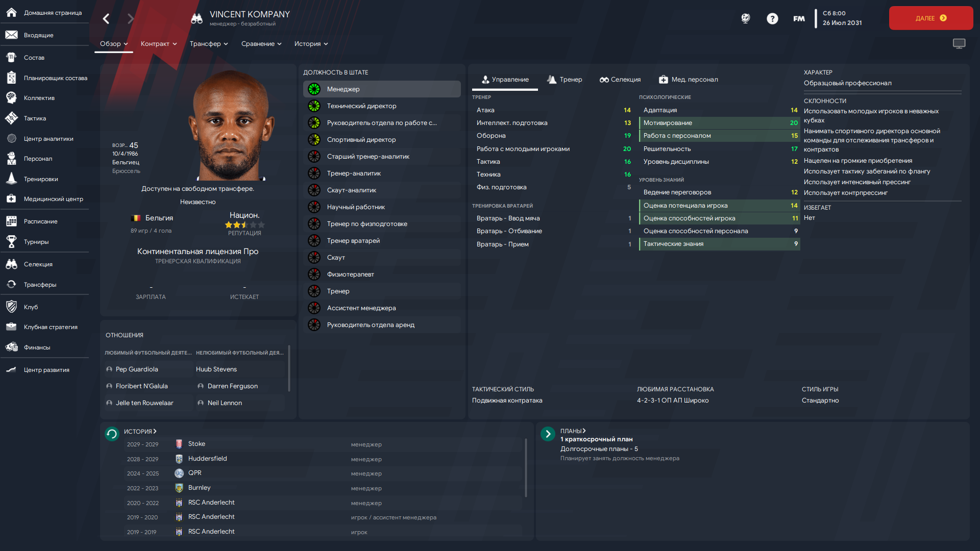Expand the Трансфер dropdown menu

209,44
